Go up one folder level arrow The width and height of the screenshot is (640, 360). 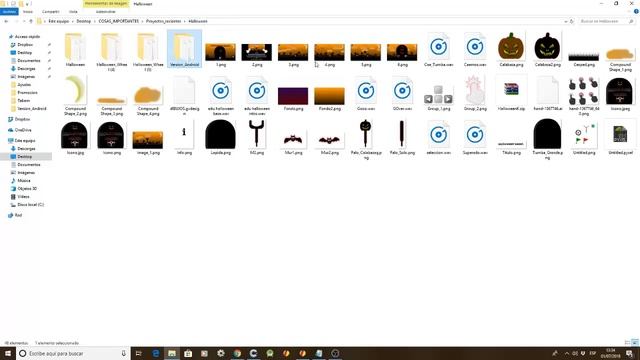point(31,21)
